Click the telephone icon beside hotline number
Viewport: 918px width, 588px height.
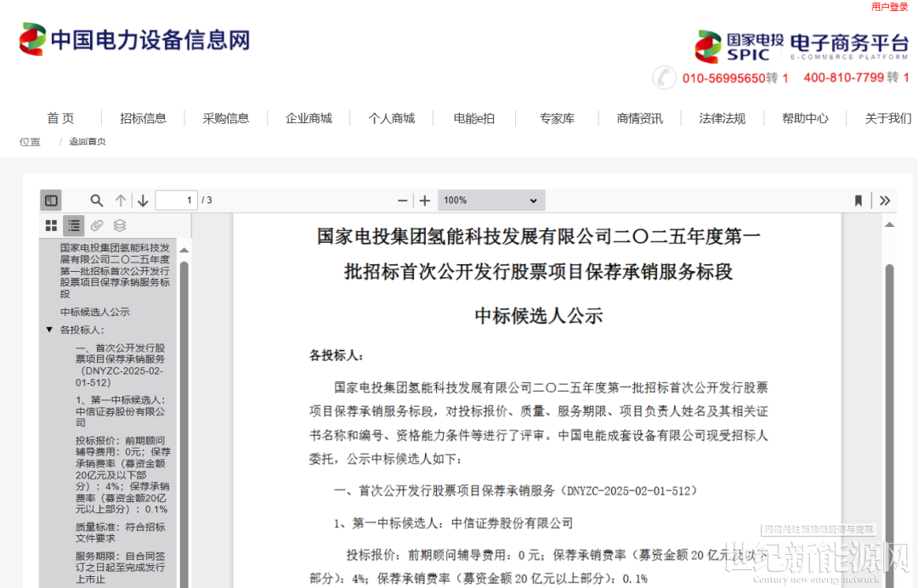665,77
